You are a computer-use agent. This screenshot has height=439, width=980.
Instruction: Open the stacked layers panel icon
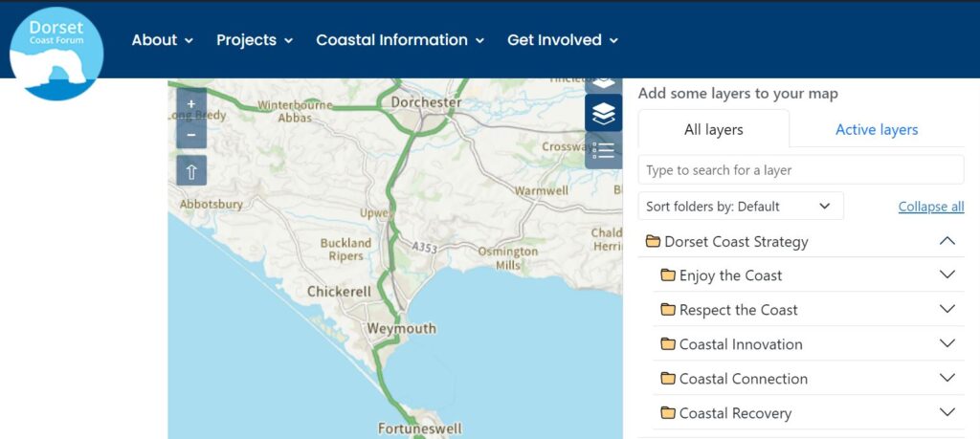(x=603, y=113)
